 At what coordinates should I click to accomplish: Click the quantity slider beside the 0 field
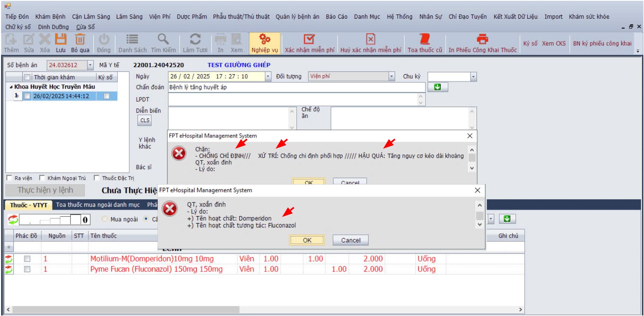[x=49, y=220]
